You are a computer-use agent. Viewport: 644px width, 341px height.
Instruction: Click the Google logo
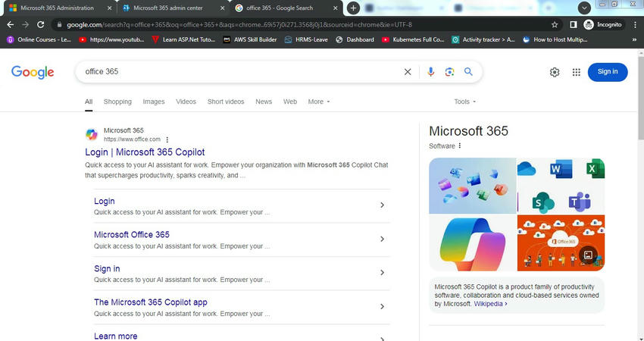click(33, 72)
